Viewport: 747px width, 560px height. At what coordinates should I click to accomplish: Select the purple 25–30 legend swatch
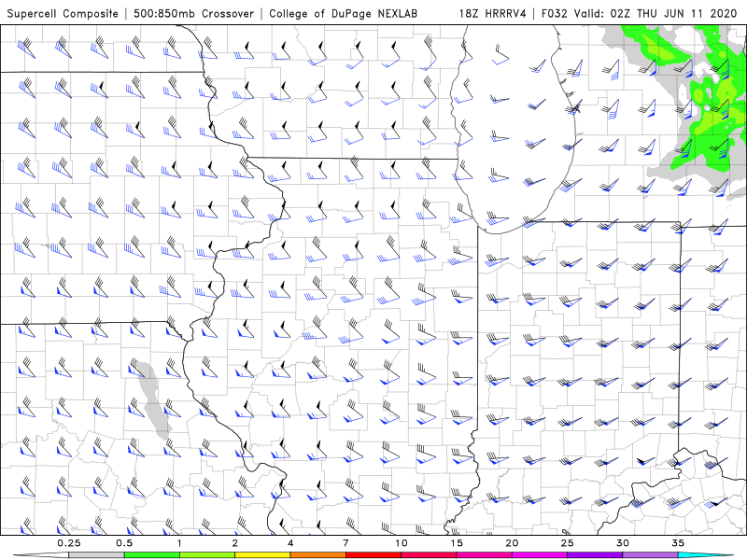coord(595,555)
